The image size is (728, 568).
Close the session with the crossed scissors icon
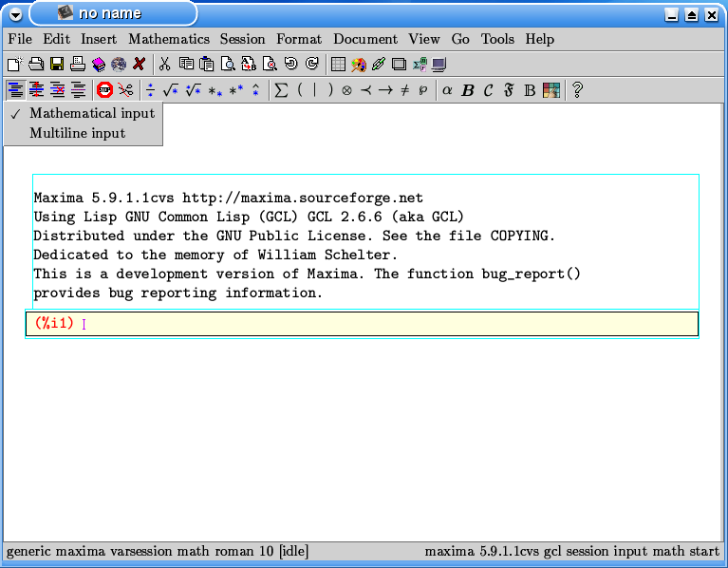(x=125, y=89)
